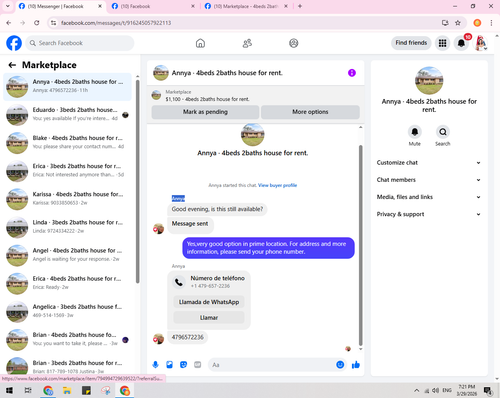The height and width of the screenshot is (398, 500).
Task: Click the 4796572236 message bubble
Action: [x=187, y=337]
